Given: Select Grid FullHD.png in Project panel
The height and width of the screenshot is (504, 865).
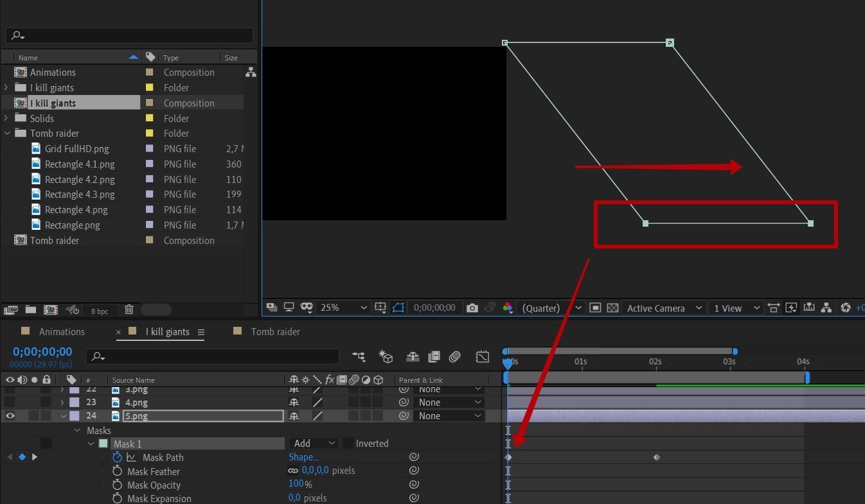Looking at the screenshot, I should pyautogui.click(x=76, y=149).
